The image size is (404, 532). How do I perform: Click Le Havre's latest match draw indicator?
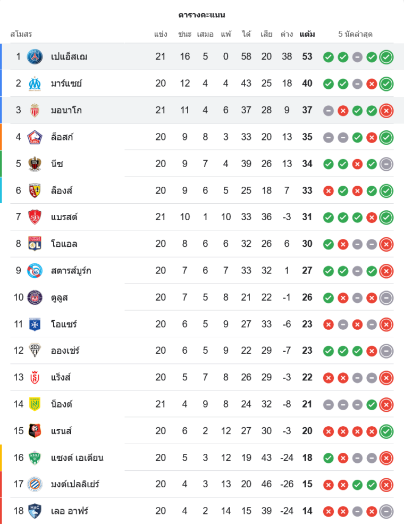point(386,511)
